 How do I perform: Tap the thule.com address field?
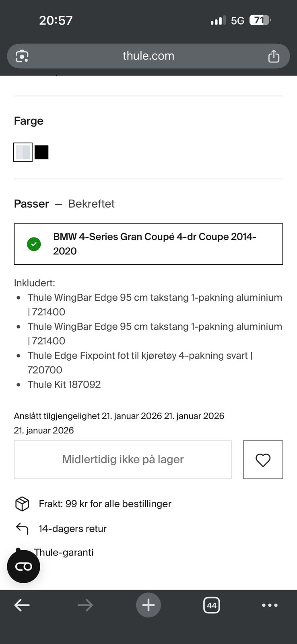[x=148, y=56]
